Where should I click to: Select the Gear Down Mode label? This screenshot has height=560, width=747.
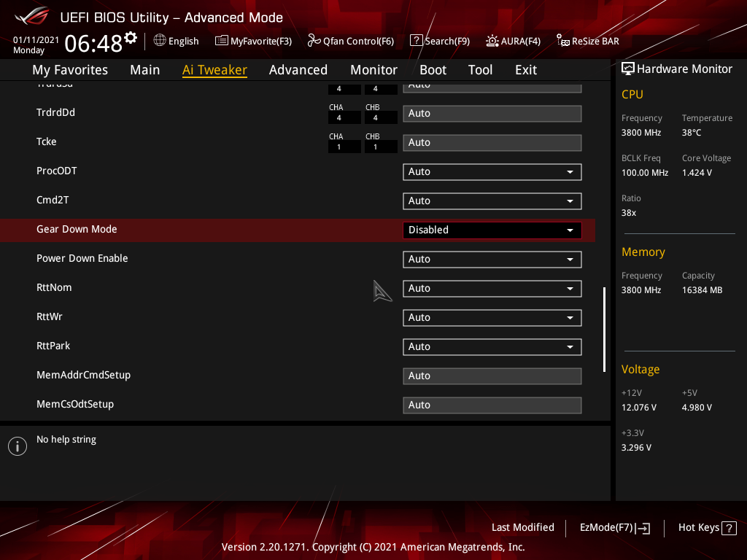77,229
